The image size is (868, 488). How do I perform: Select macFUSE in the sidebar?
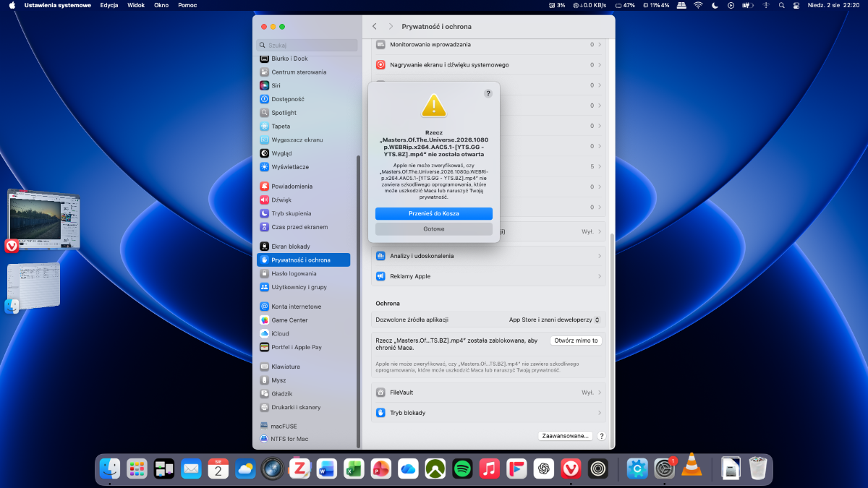coord(303,427)
